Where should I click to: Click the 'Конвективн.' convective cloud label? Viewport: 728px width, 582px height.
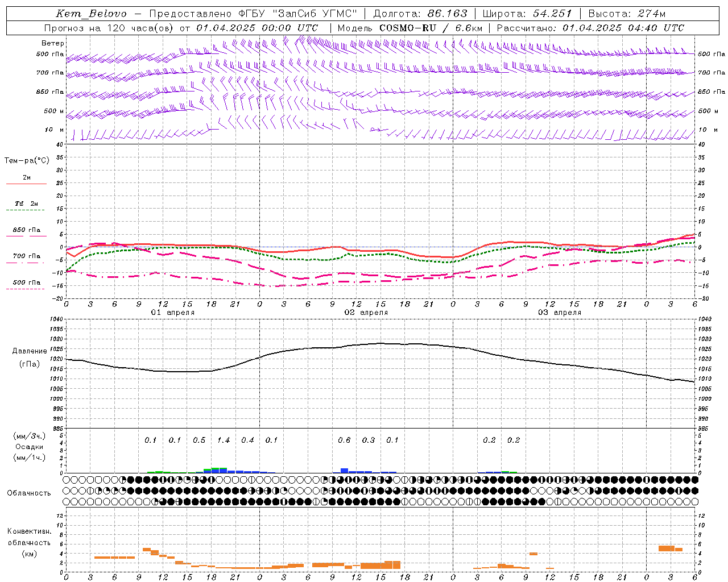(x=30, y=531)
